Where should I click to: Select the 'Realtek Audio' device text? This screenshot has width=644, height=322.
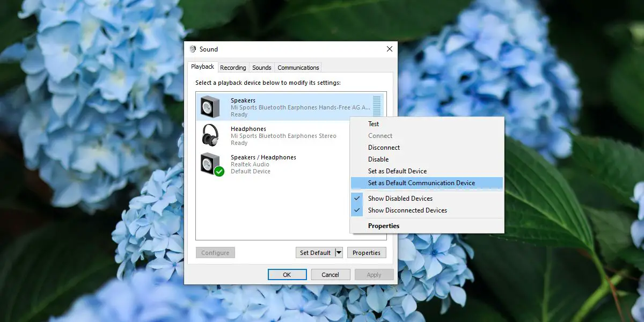[x=250, y=164]
